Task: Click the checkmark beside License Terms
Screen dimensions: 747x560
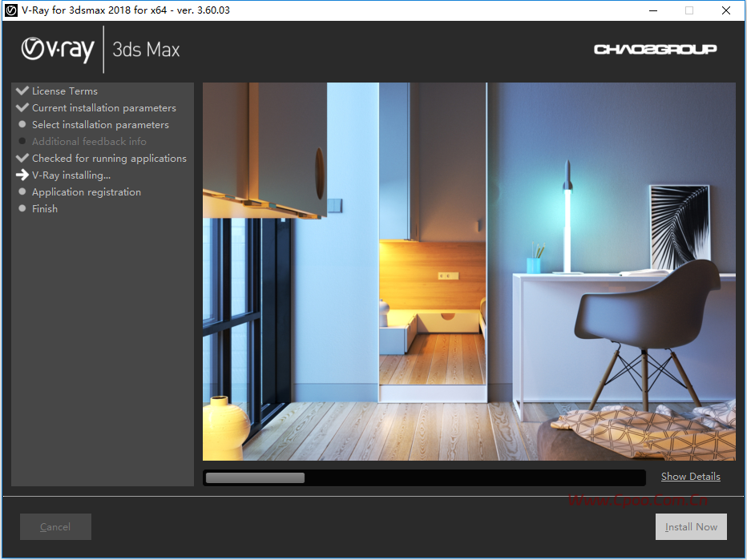Action: (22, 91)
